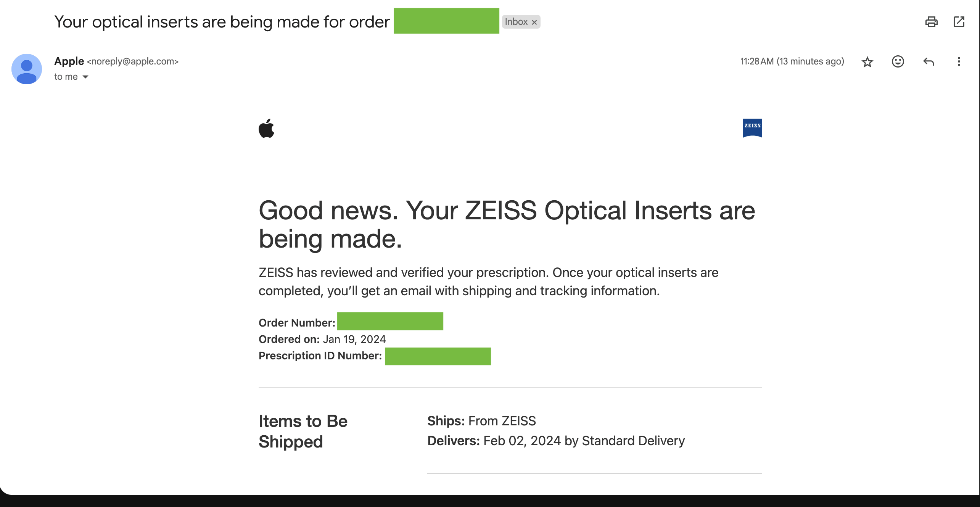Click the ZEISS logo in the email
980x507 pixels.
tap(752, 128)
